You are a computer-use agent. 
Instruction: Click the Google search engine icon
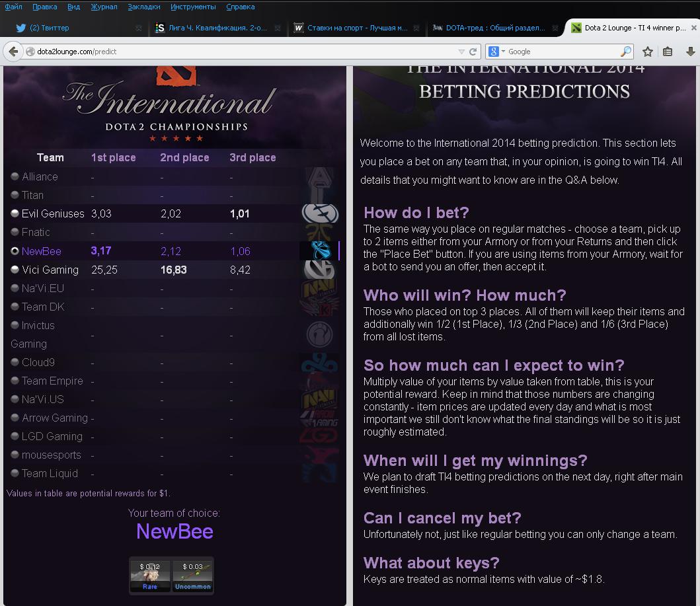493,52
